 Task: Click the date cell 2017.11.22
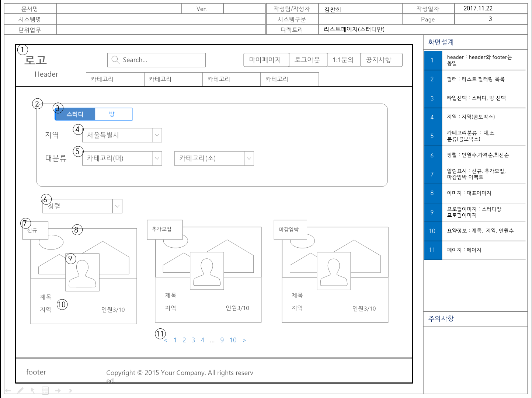coord(491,9)
